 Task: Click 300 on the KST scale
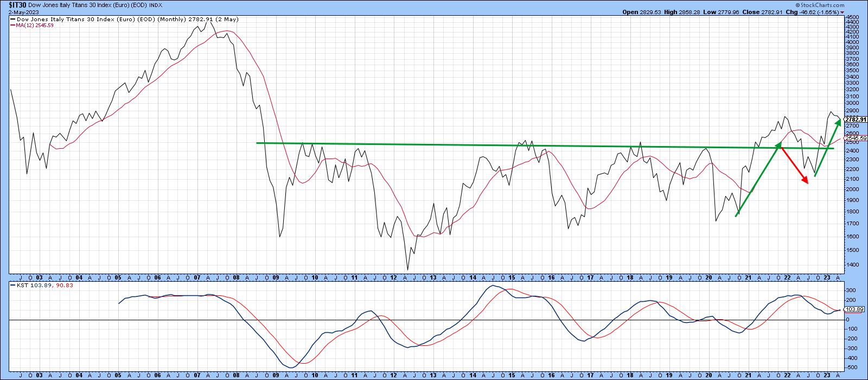click(x=851, y=290)
